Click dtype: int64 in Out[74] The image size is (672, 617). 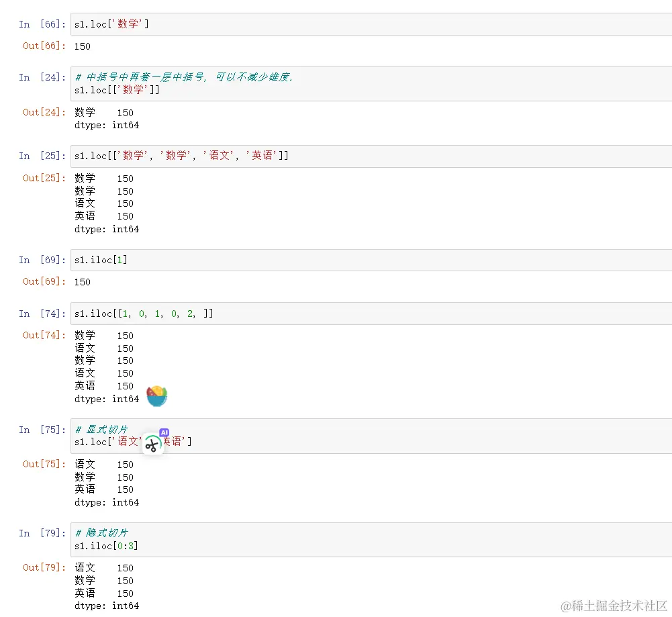(x=107, y=399)
